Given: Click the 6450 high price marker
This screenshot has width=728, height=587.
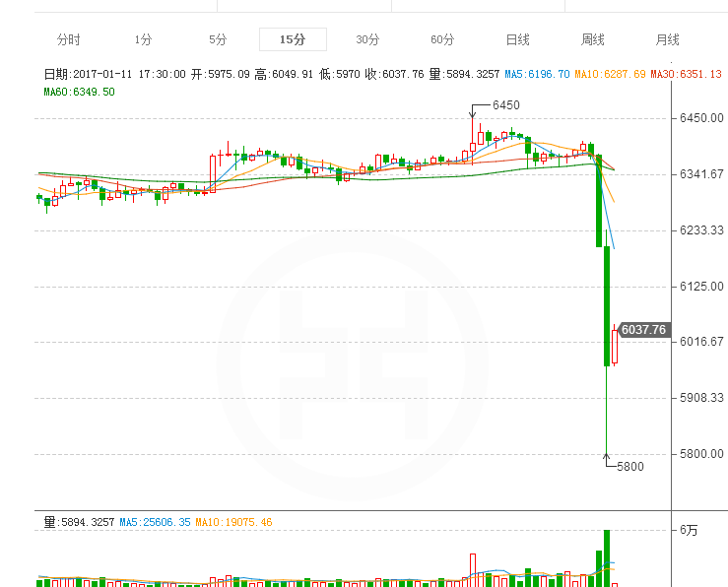Looking at the screenshot, I should (x=506, y=105).
